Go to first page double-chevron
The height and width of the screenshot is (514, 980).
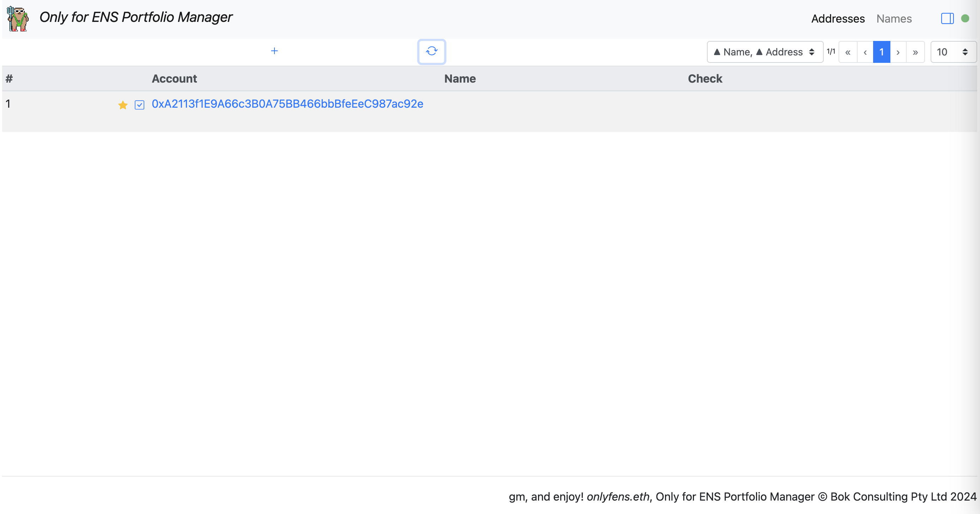coord(848,52)
